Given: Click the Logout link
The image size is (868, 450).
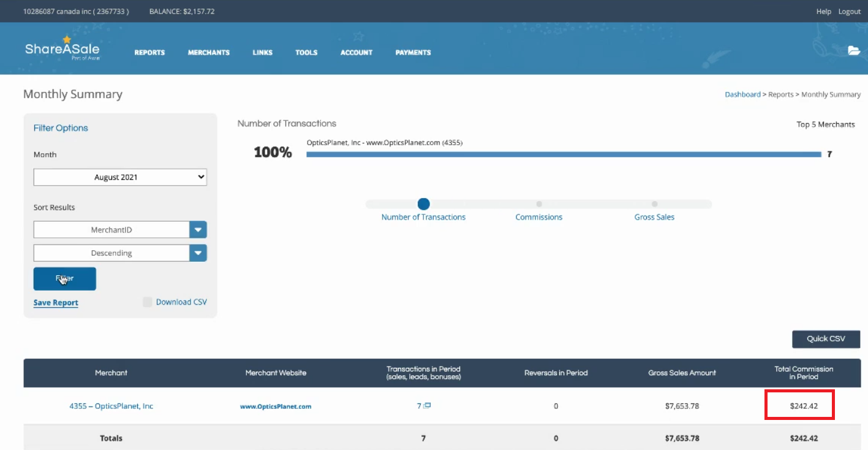Looking at the screenshot, I should (849, 12).
